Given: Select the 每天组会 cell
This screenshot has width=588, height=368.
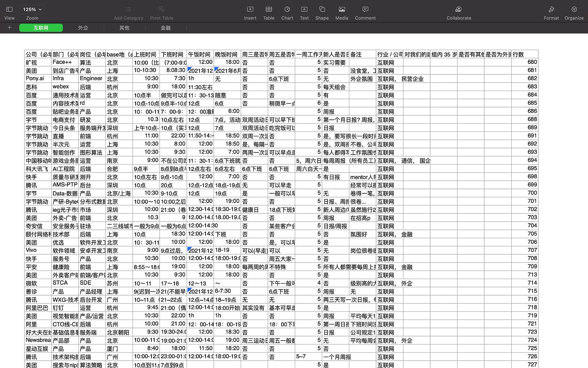Looking at the screenshot, I should coord(336,87).
